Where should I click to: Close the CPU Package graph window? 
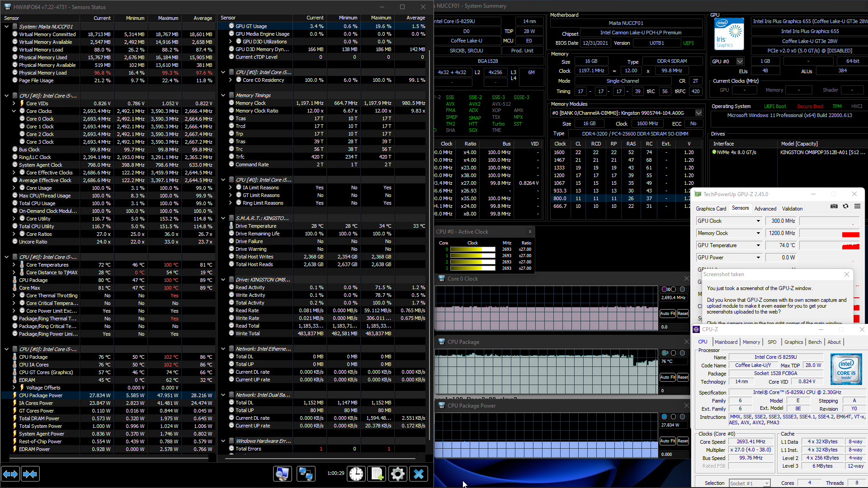(686, 342)
